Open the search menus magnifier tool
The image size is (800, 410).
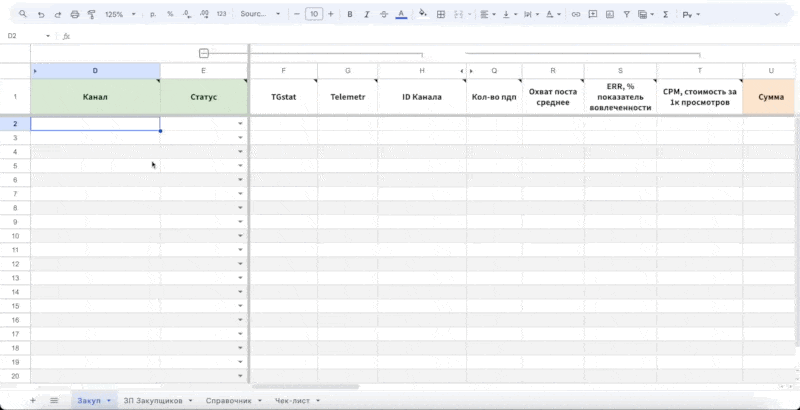coord(22,14)
